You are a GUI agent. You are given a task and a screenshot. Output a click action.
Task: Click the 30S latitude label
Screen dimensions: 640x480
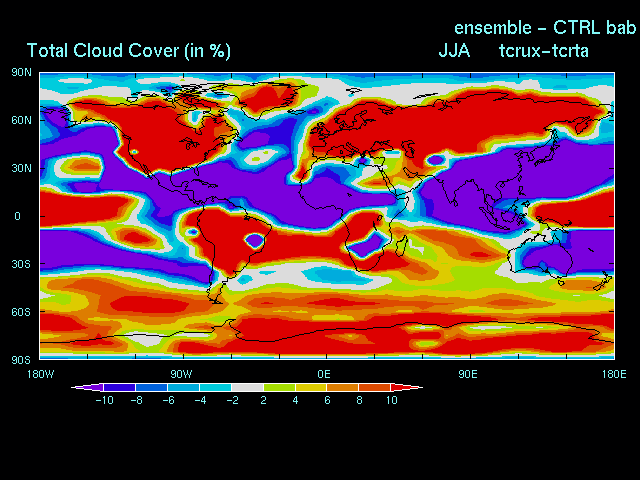click(x=21, y=264)
